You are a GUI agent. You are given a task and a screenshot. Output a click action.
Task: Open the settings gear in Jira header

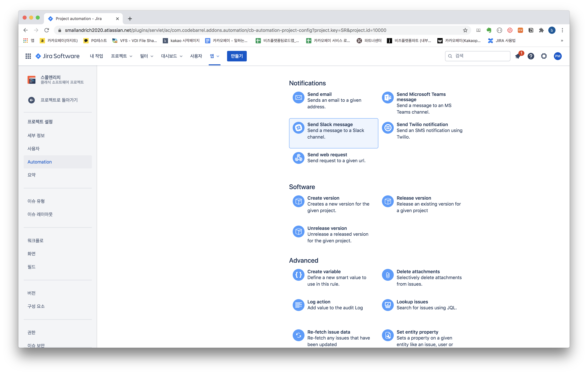point(544,56)
